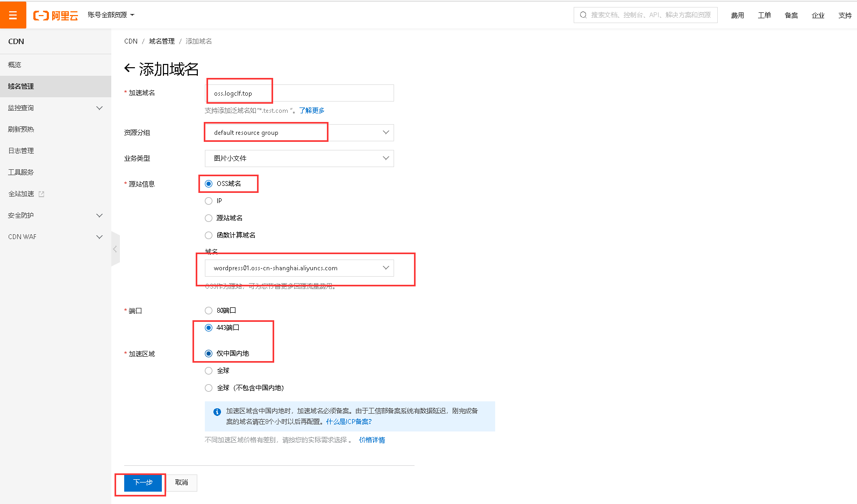Click the 加速域名 input field
The height and width of the screenshot is (504, 857).
[299, 93]
